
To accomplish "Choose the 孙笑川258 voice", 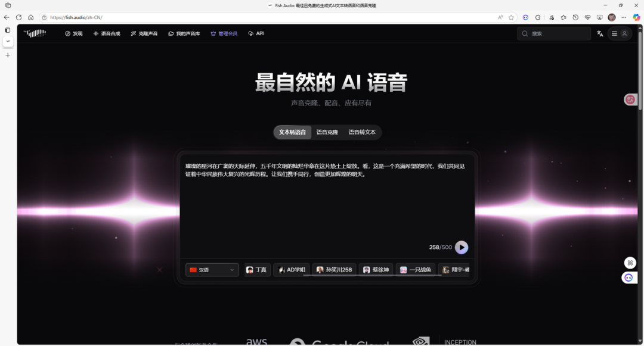I will pos(334,270).
